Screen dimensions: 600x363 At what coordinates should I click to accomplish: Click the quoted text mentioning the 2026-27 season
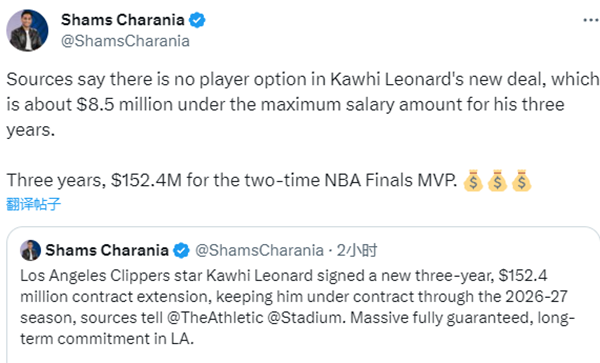pos(297,307)
